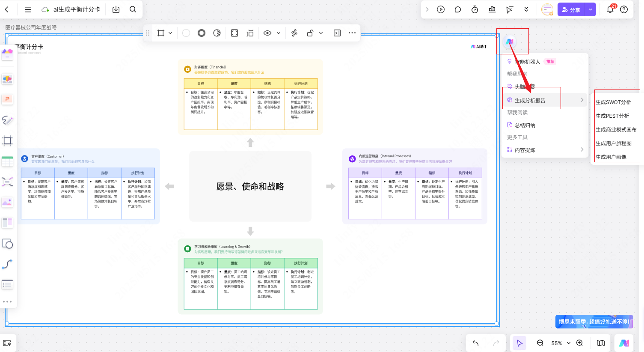
Task: Select the orange P presentation tool
Action: [7, 99]
